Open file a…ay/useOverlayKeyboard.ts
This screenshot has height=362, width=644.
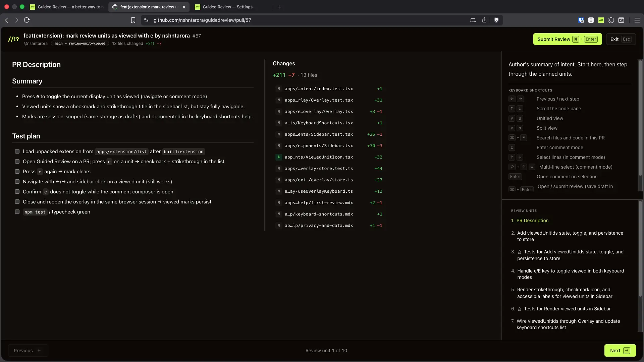(329, 191)
